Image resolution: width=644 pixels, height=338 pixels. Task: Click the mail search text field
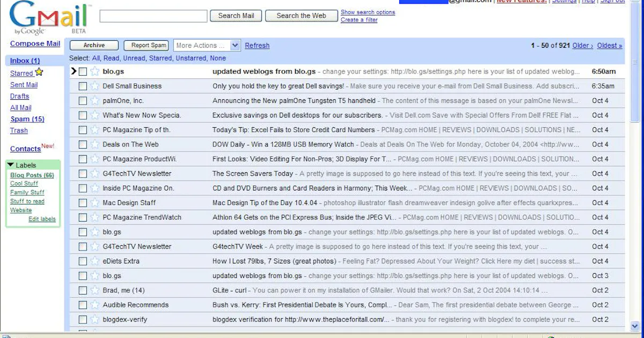coord(153,16)
